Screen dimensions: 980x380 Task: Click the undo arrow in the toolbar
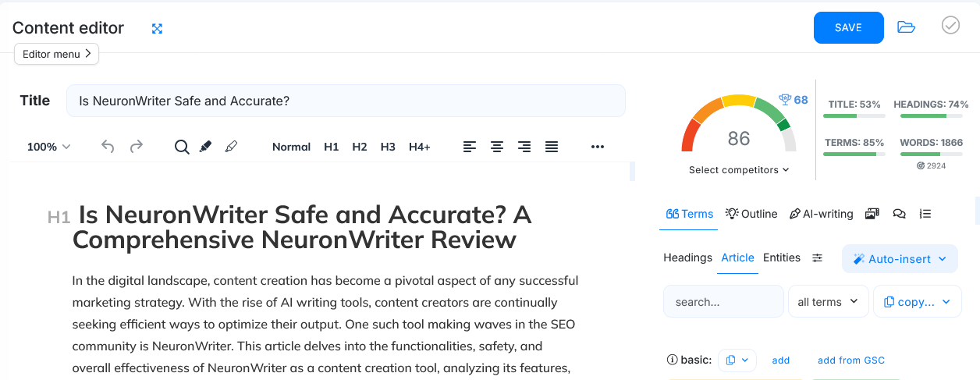[108, 147]
